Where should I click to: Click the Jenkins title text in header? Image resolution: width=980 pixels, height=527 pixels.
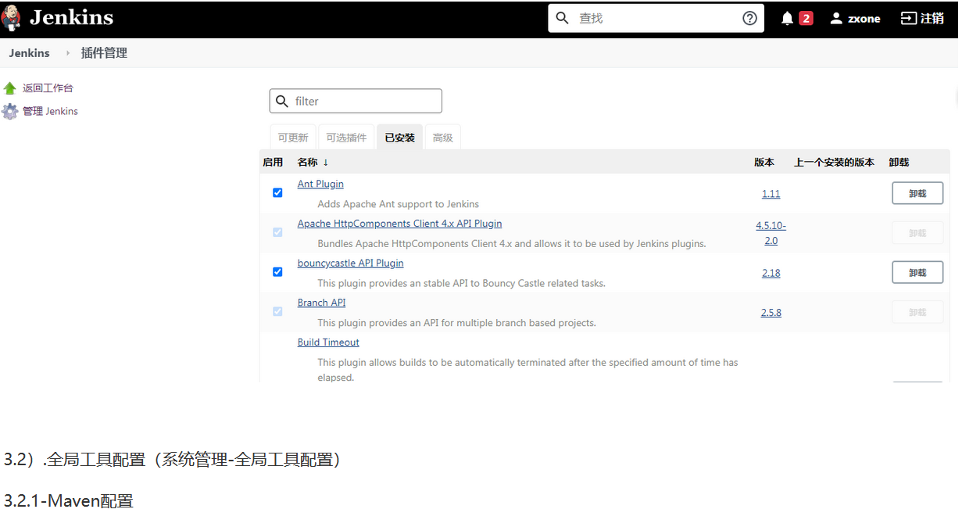tap(71, 17)
